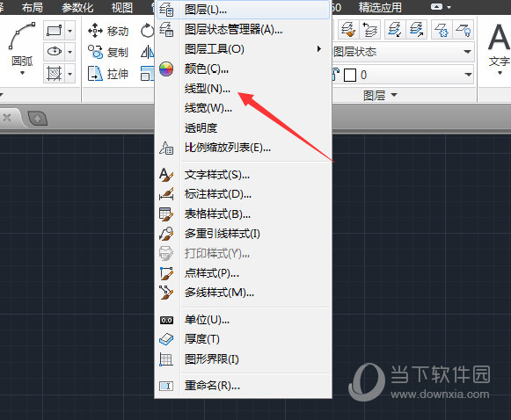Viewport: 511px width, 420px height.
Task: Choose 重命名(R)... menu item
Action: pyautogui.click(x=243, y=386)
